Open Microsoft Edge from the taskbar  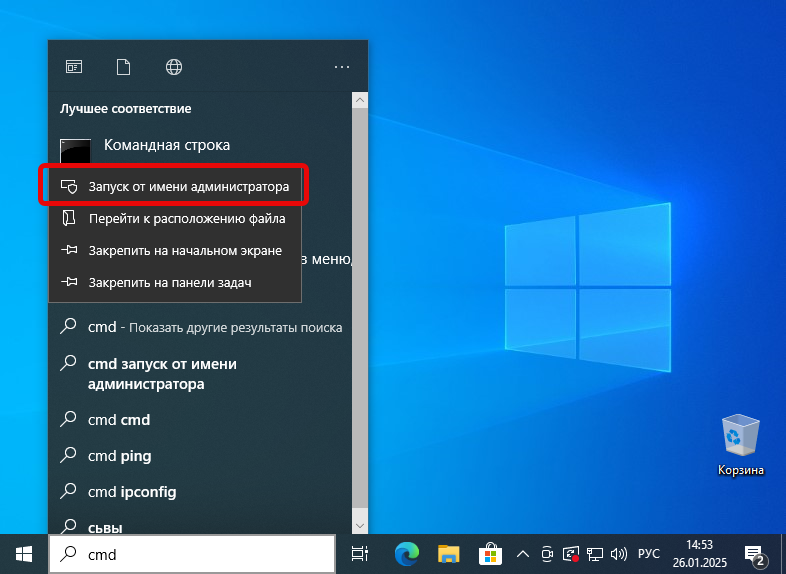tap(406, 553)
